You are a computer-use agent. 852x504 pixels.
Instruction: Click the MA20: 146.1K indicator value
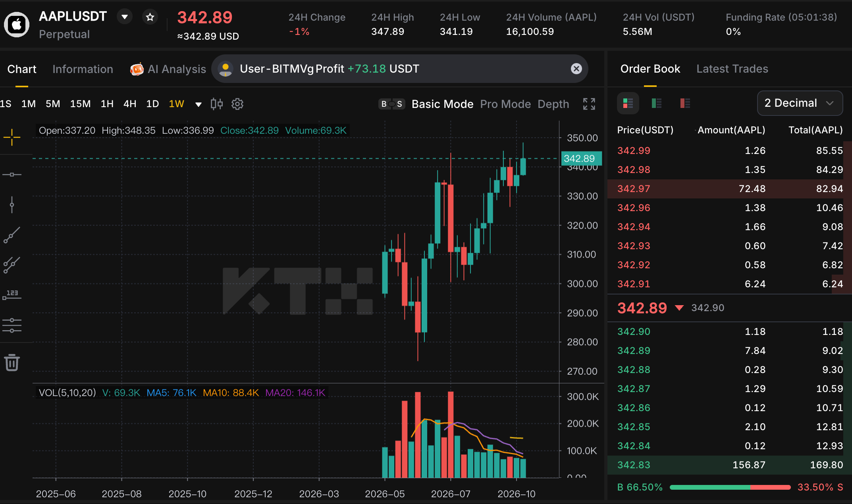click(x=295, y=393)
